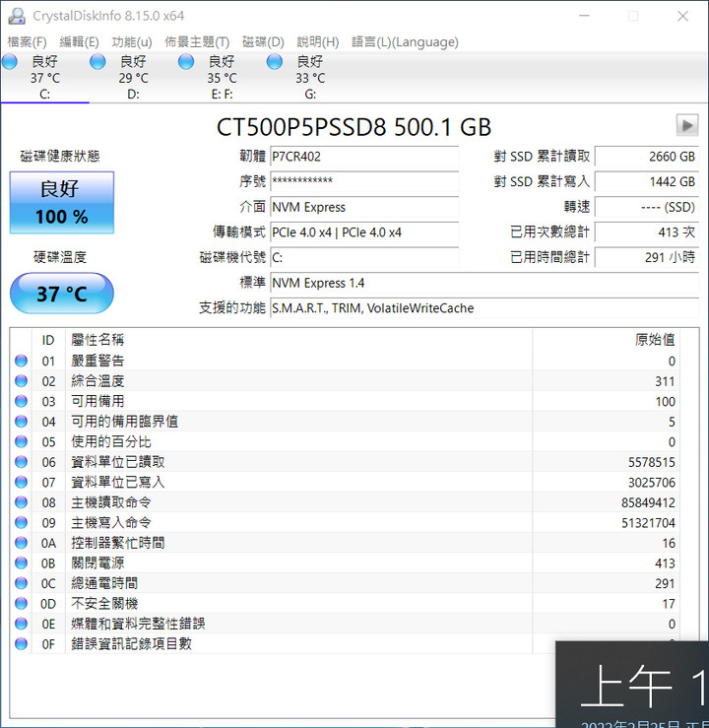709x728 pixels.
Task: Click blue status orb for drive G:
Action: point(275,61)
